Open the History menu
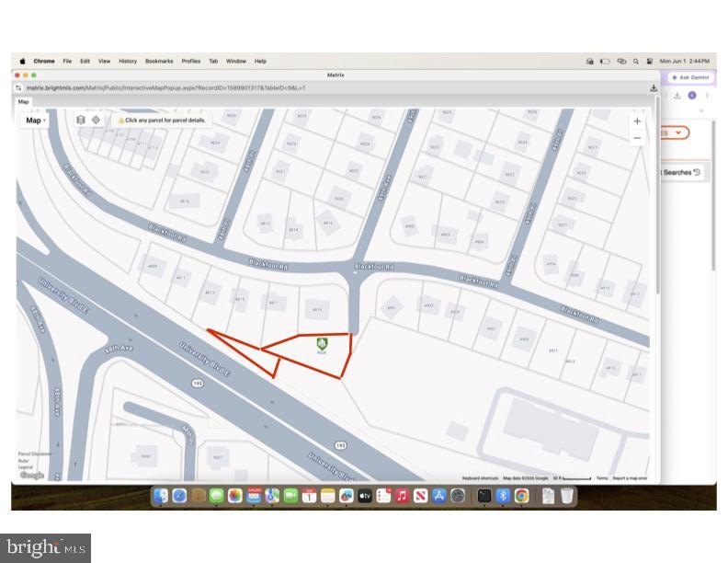The width and height of the screenshot is (728, 563). click(128, 62)
